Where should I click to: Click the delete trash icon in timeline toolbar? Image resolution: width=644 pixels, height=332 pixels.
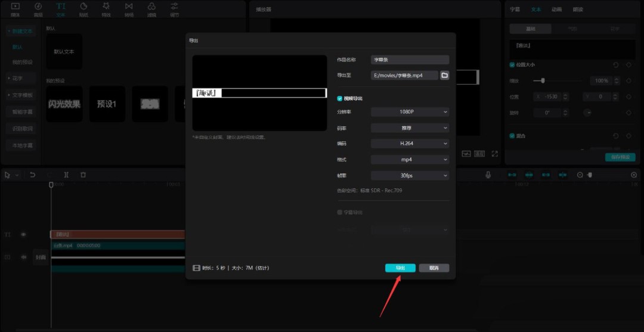83,175
